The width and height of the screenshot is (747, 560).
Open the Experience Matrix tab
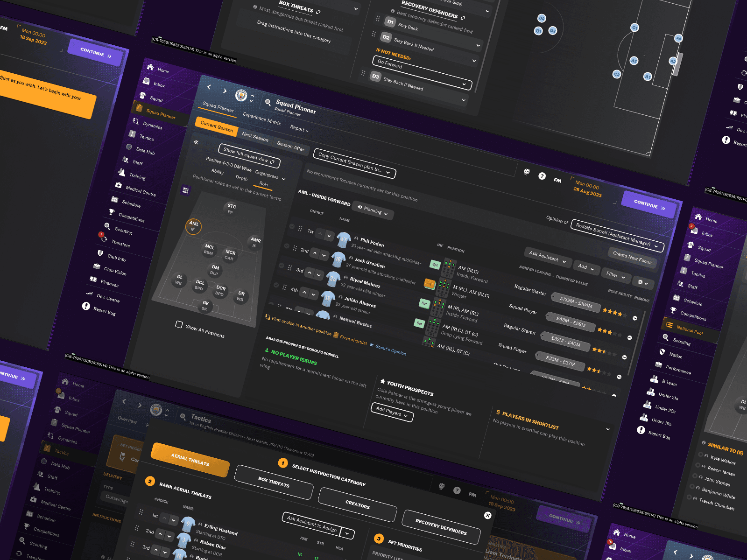point(262,119)
